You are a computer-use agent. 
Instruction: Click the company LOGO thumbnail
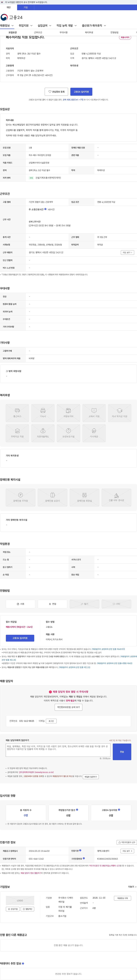click(20, 901)
